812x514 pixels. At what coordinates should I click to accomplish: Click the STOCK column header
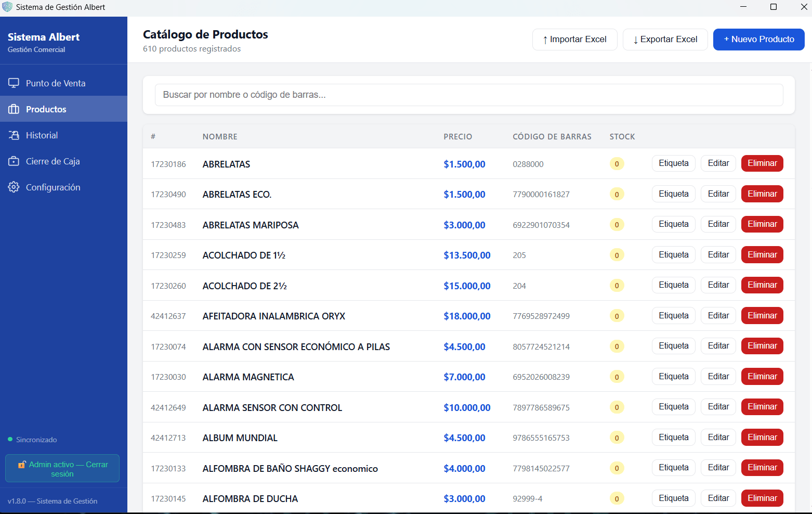[622, 137]
